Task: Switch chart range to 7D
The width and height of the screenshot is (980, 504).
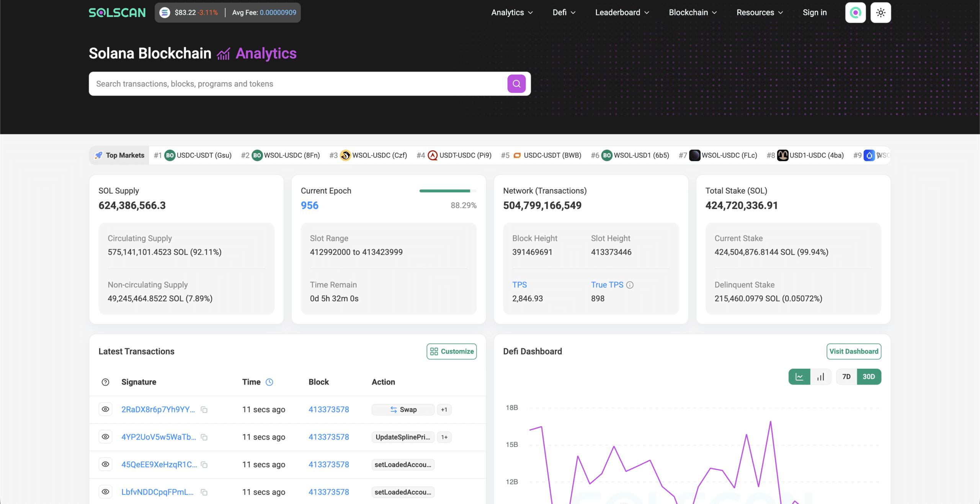Action: pyautogui.click(x=846, y=376)
